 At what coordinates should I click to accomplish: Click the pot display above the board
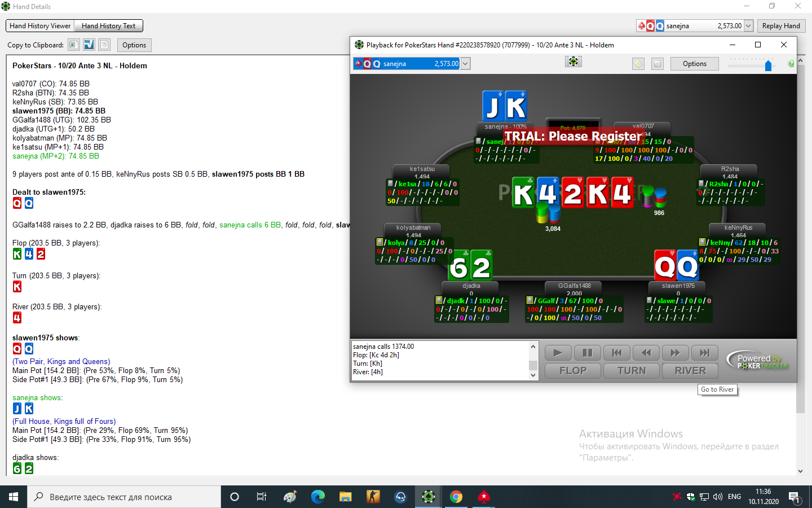point(573,128)
